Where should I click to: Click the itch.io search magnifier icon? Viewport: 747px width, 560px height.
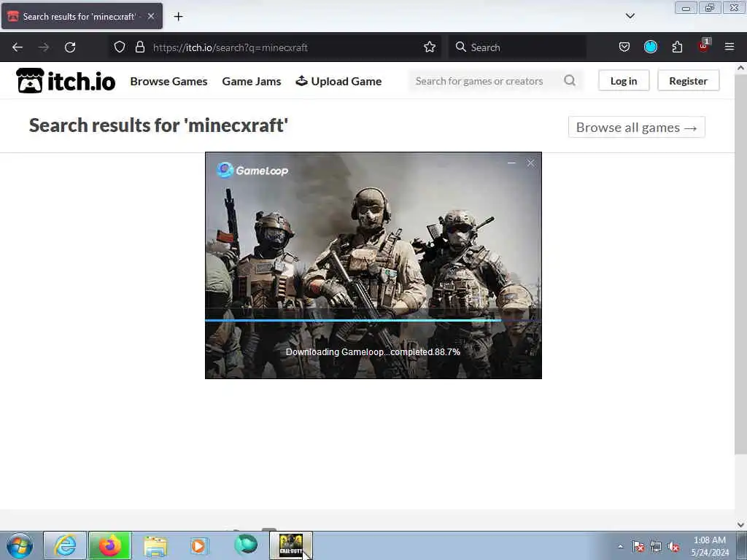(570, 80)
